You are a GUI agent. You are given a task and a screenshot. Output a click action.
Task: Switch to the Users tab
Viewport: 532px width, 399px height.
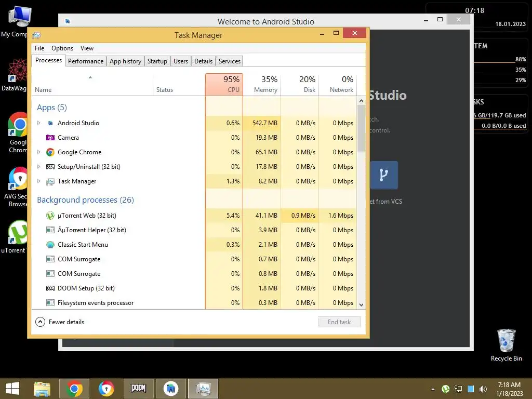180,61
